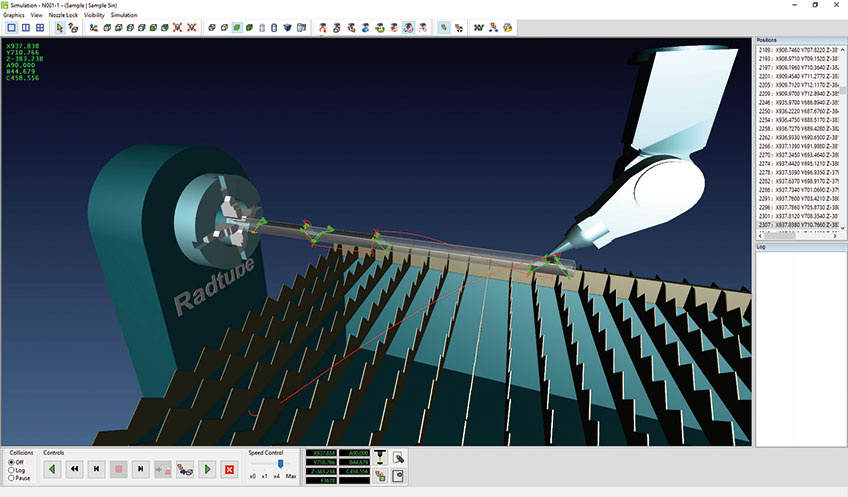Set Collisions to Off
The image size is (848, 497).
12,461
